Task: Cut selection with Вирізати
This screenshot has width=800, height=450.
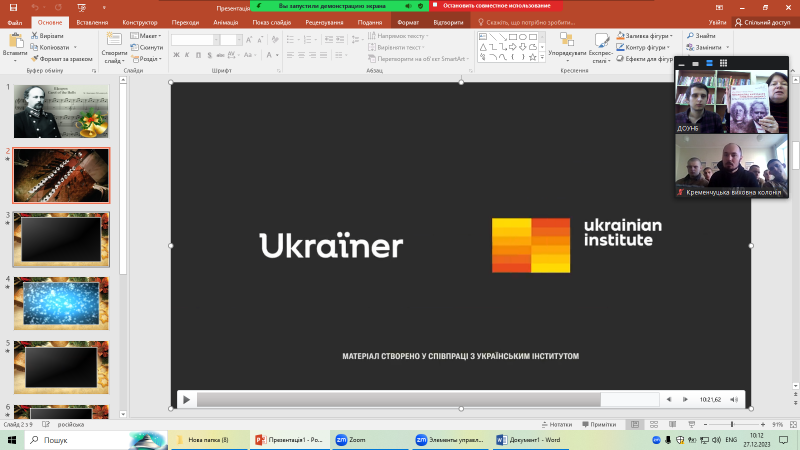Action: click(47, 36)
